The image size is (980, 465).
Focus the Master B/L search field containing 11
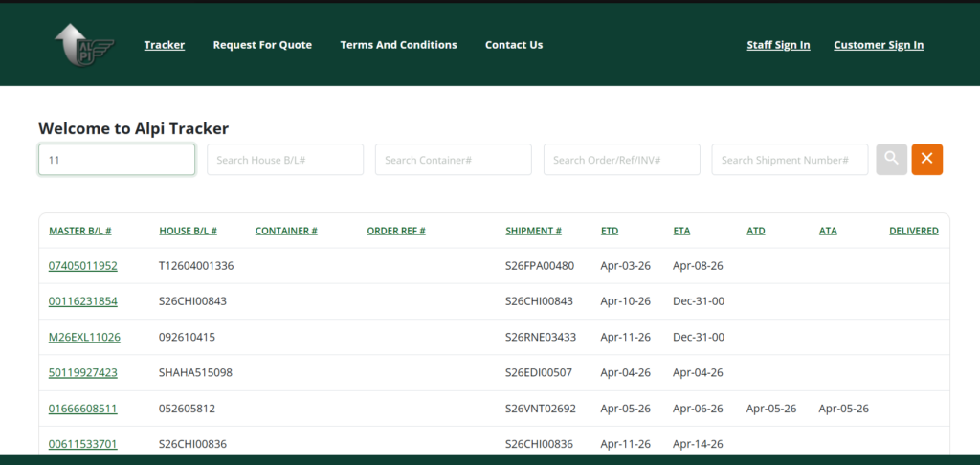pyautogui.click(x=117, y=160)
